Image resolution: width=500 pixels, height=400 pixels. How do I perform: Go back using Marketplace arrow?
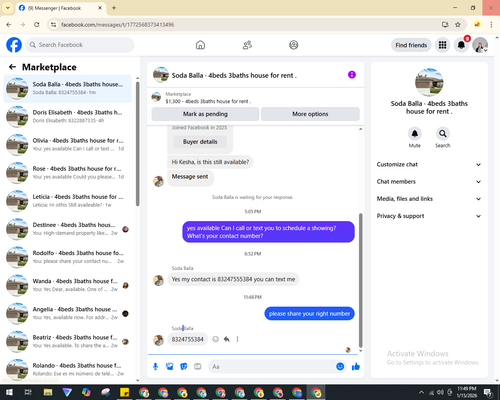click(12, 67)
